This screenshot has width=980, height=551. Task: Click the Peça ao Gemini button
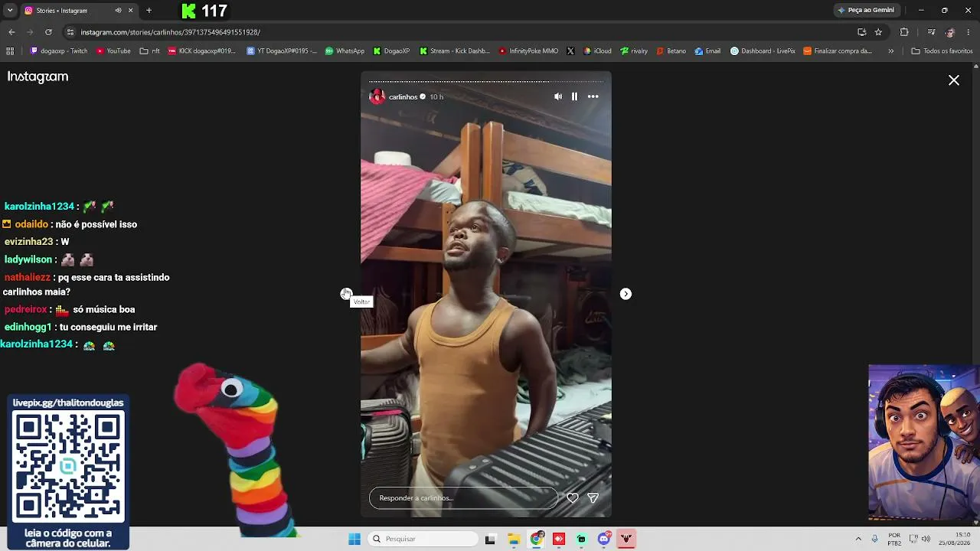tap(866, 11)
